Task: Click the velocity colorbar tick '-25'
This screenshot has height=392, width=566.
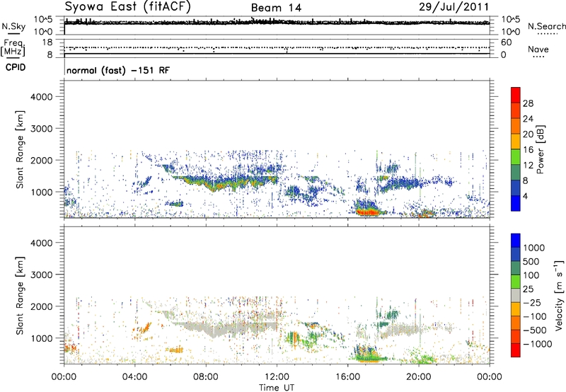Action: (x=532, y=303)
